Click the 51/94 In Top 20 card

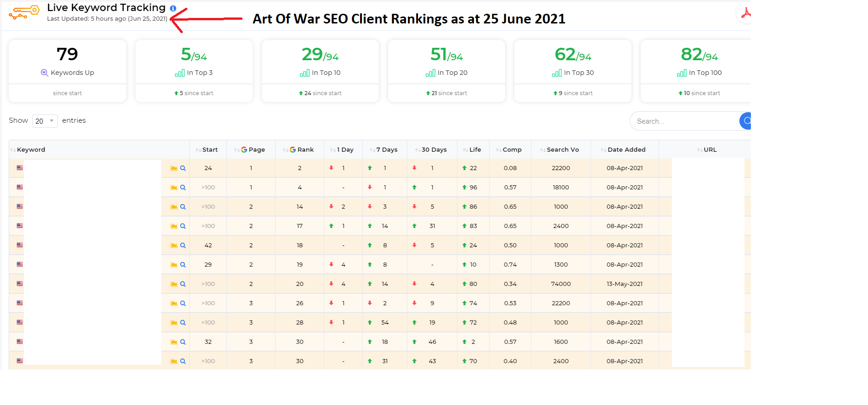click(446, 71)
